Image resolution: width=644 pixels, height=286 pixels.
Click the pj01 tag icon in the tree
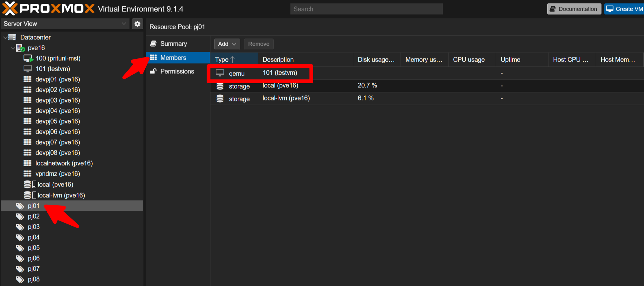tap(19, 206)
